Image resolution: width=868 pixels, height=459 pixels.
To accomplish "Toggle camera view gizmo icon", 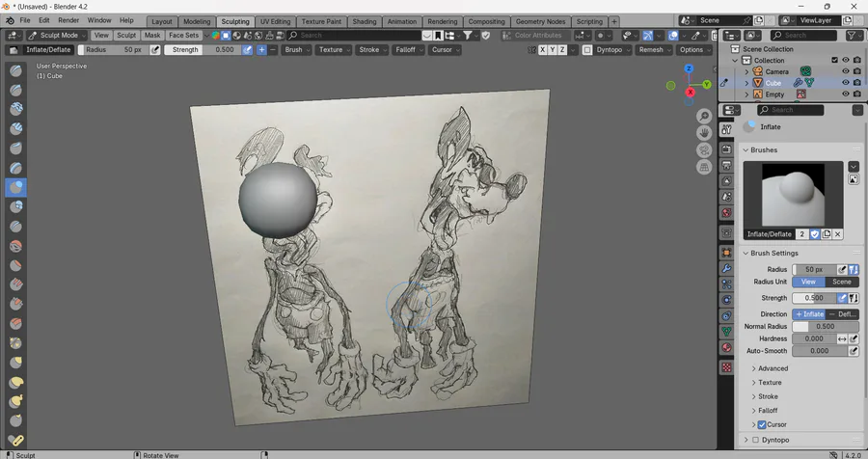I will 704,150.
